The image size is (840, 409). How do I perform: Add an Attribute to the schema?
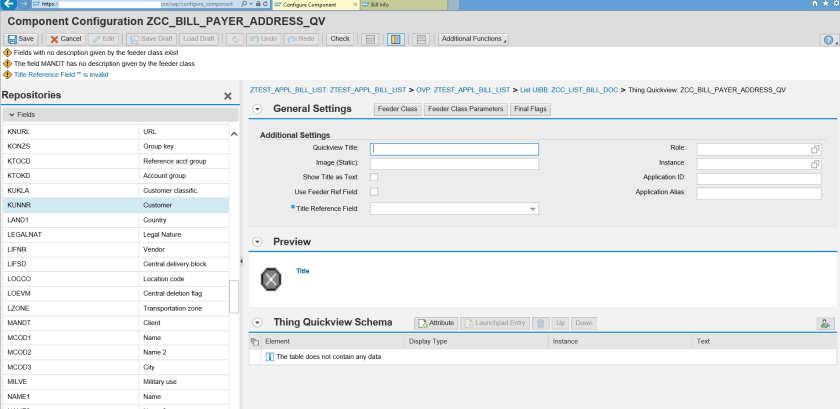coord(436,323)
